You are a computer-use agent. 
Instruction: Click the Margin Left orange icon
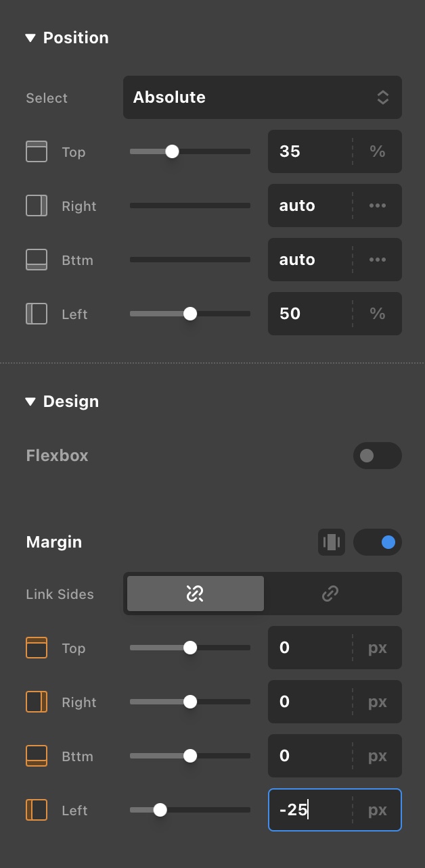point(37,810)
